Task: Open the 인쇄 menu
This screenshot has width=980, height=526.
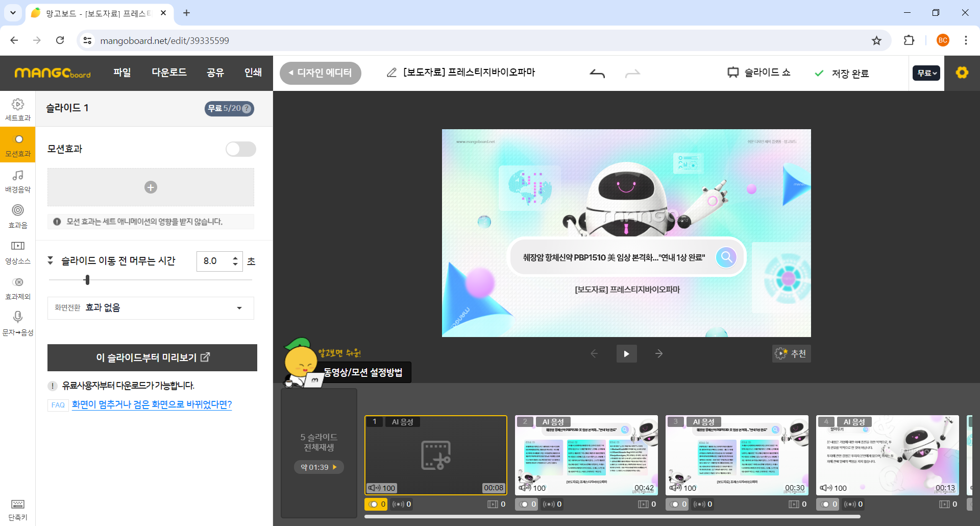Action: tap(253, 73)
